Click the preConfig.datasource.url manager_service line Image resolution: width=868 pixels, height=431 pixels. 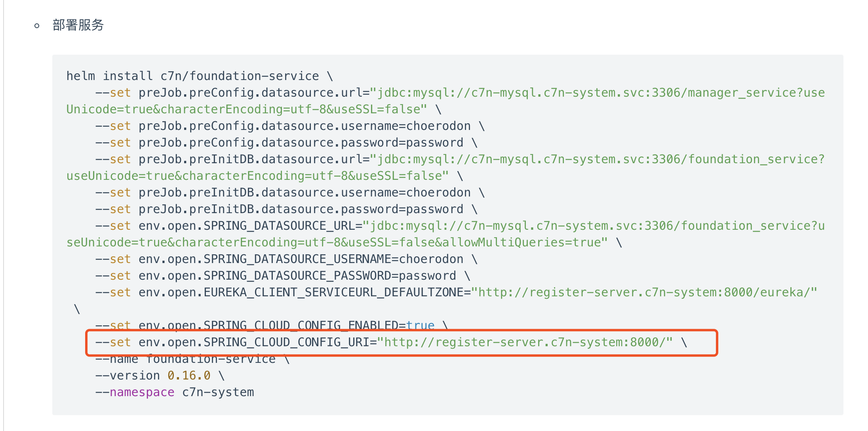point(460,92)
